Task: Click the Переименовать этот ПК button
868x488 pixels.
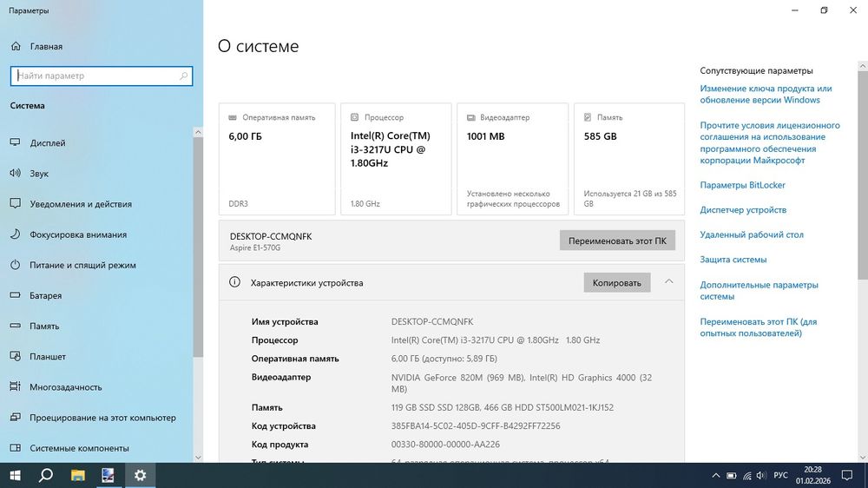Action: click(x=617, y=241)
